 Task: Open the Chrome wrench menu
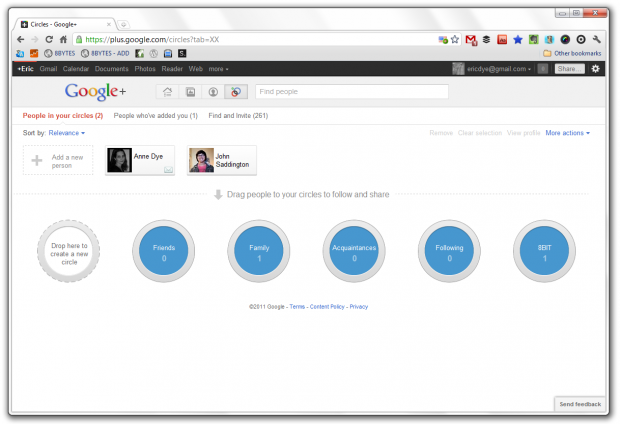point(597,39)
